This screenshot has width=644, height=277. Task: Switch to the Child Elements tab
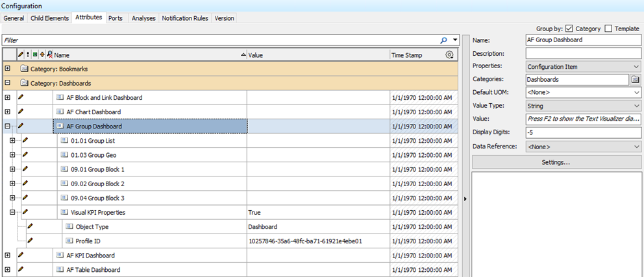[50, 18]
